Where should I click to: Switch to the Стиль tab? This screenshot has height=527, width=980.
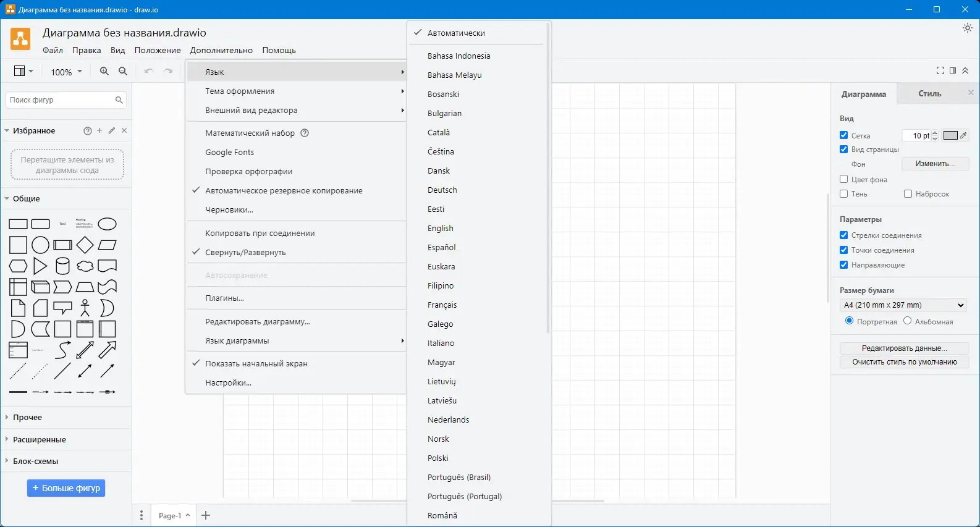[x=929, y=94]
